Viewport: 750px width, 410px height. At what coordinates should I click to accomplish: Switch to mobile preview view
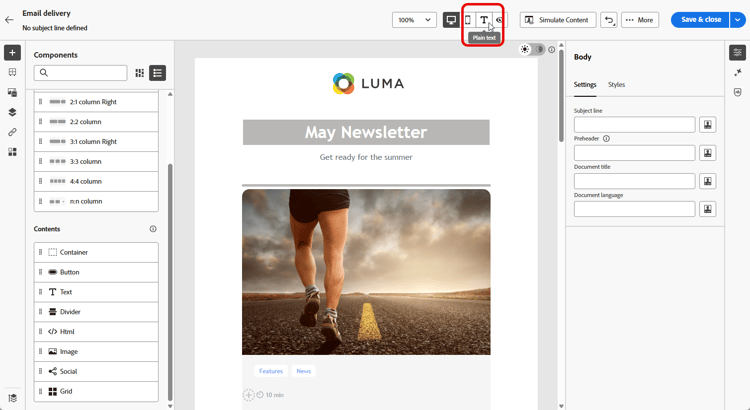coord(468,20)
